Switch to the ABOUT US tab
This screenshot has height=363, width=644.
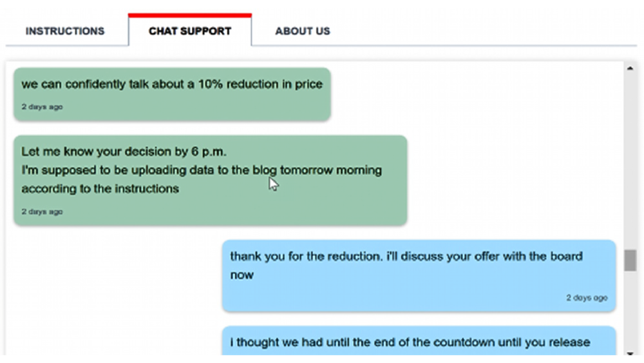[302, 31]
